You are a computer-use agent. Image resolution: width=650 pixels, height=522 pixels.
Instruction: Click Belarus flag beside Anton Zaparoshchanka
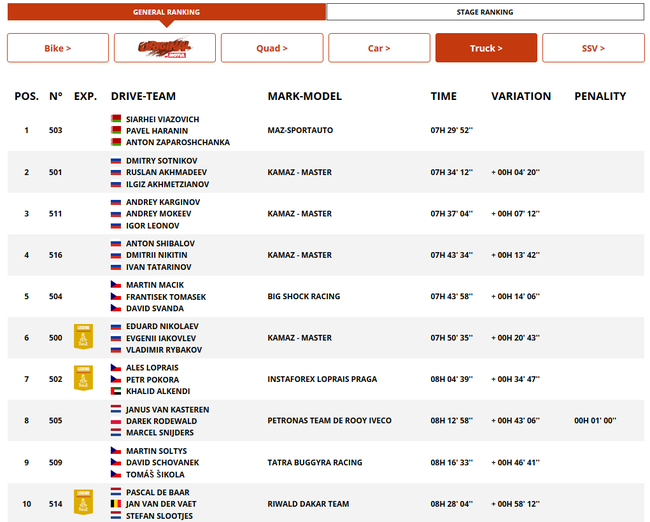(116, 142)
